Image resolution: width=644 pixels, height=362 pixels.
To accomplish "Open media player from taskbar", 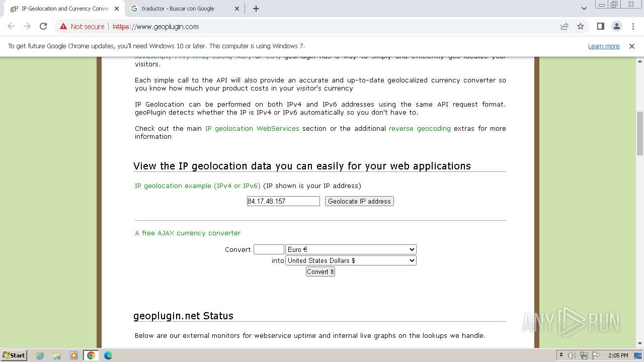I will [x=74, y=355].
